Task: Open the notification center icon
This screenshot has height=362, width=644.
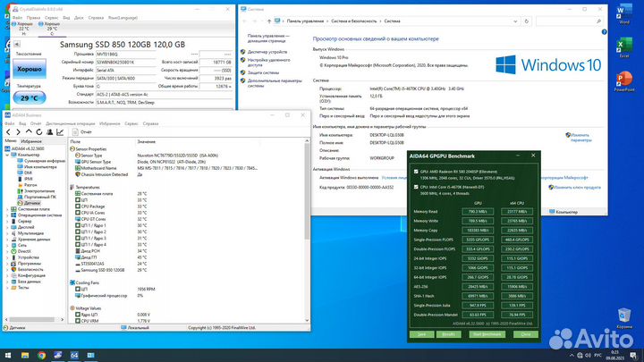Action: click(634, 355)
